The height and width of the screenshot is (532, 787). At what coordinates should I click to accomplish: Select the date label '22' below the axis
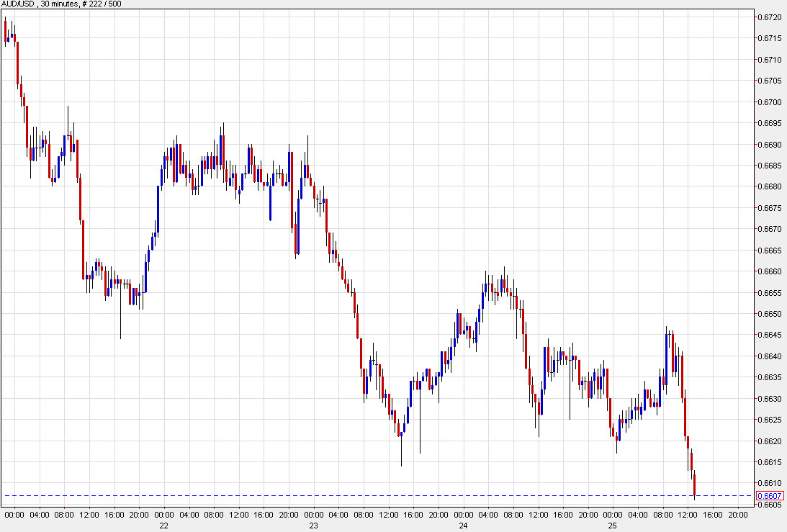(x=163, y=526)
